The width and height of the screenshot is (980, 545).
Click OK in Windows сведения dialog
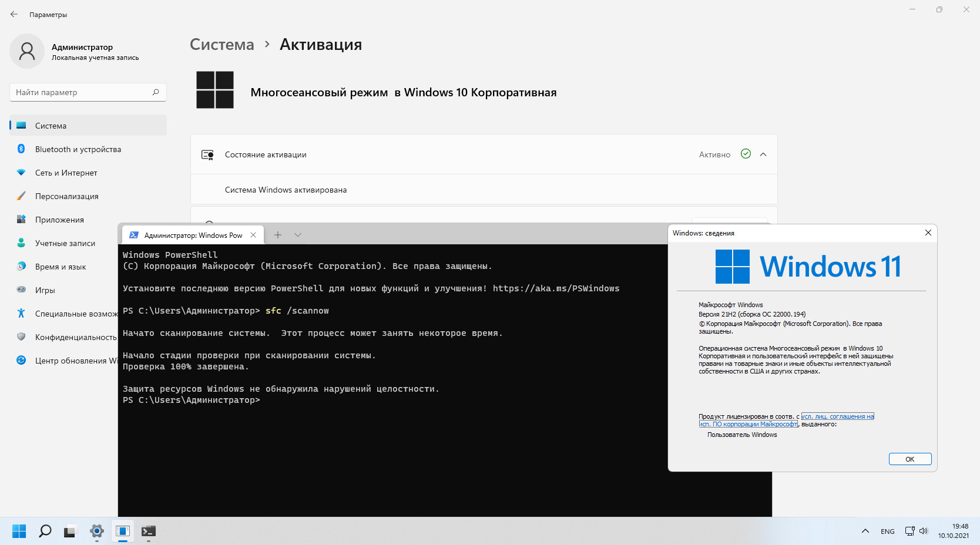click(910, 459)
